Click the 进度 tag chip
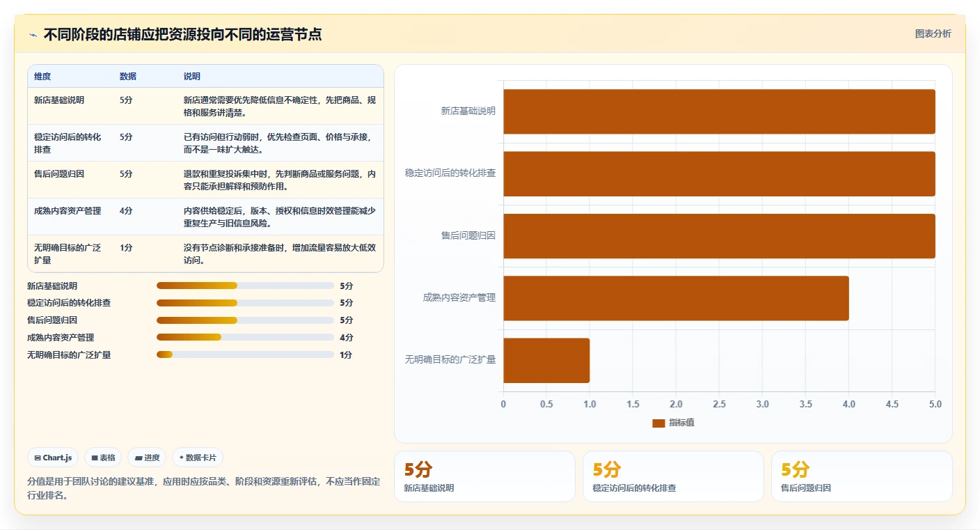Viewport: 980px width, 530px height. [147, 458]
